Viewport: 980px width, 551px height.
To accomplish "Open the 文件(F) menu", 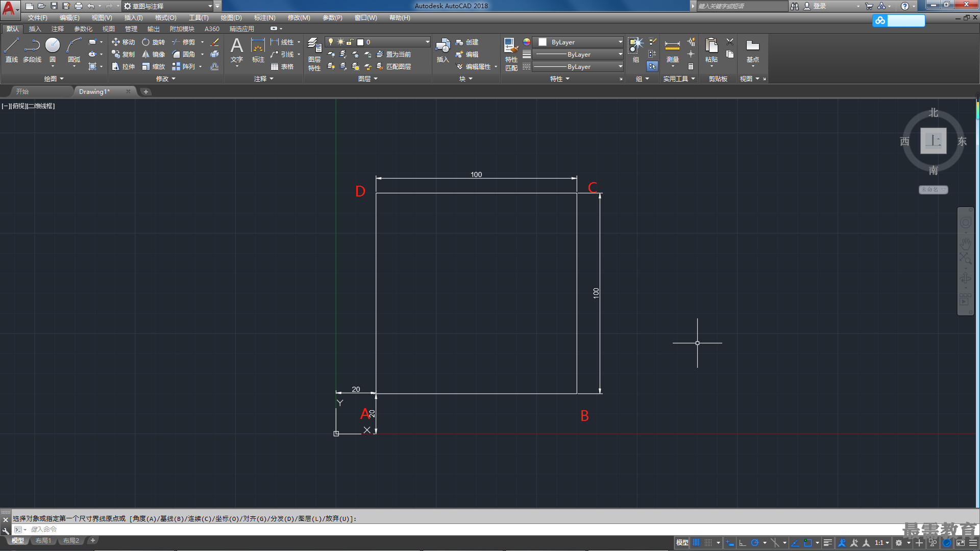I will coord(38,17).
